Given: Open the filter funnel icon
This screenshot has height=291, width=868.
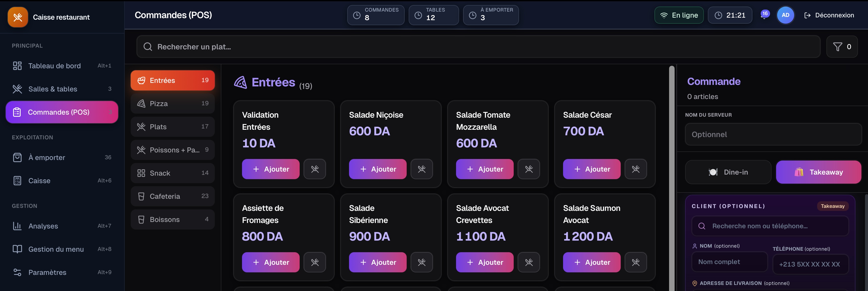Looking at the screenshot, I should coord(837,47).
